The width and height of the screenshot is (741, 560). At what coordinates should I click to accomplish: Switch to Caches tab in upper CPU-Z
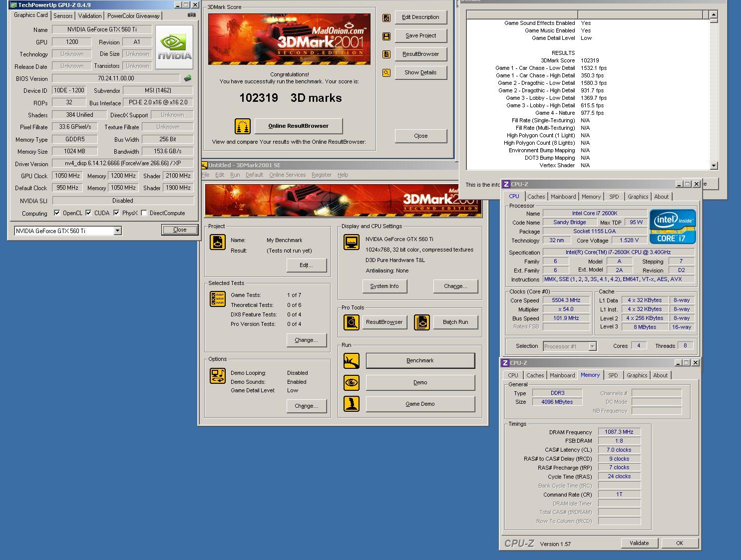tap(536, 197)
